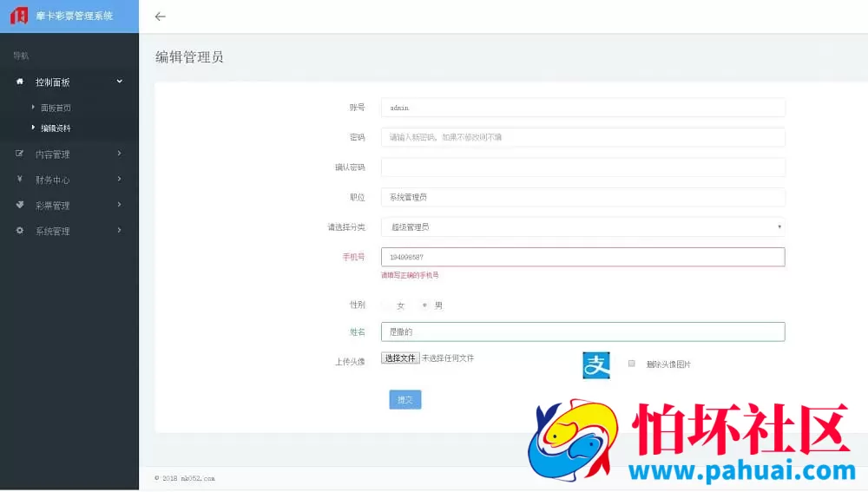Click the blue 提交 submit button

[405, 399]
